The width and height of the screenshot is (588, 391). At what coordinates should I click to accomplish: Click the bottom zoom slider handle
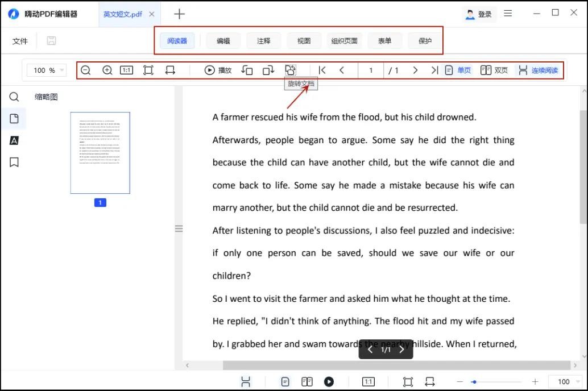[474, 382]
